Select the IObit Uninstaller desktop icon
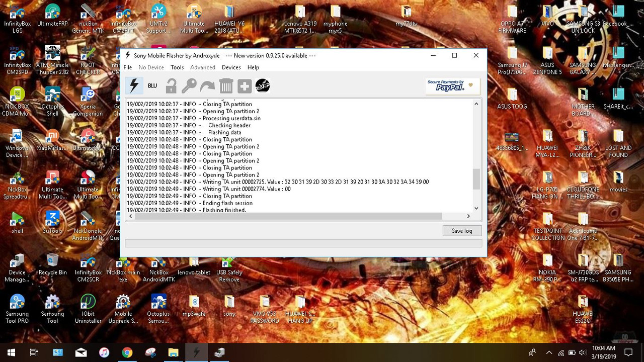The width and height of the screenshot is (644, 362). [x=88, y=309]
